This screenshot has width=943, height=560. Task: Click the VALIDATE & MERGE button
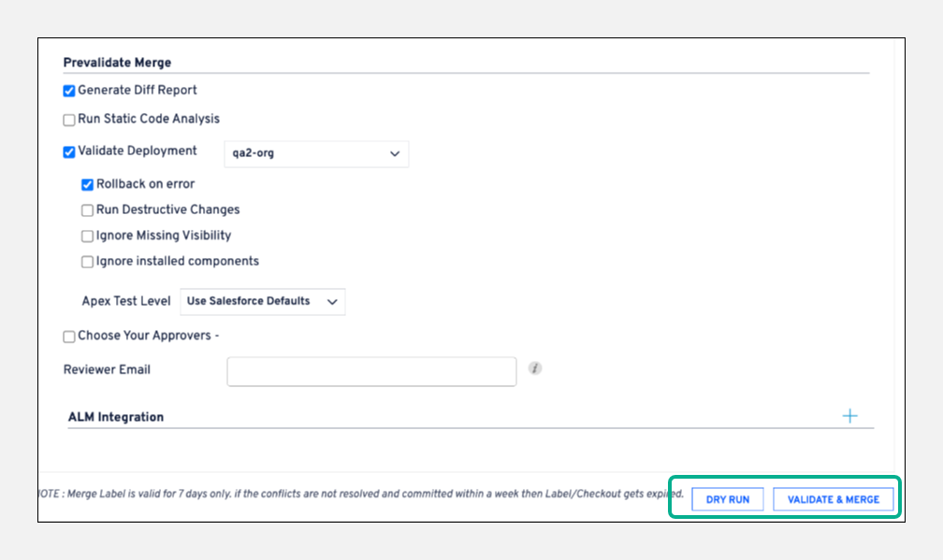(833, 499)
